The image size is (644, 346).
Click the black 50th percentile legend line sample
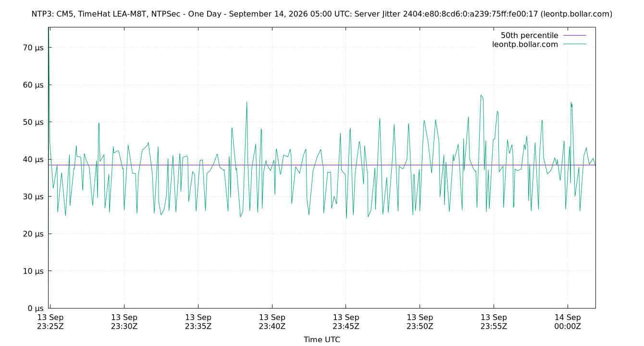(574, 36)
